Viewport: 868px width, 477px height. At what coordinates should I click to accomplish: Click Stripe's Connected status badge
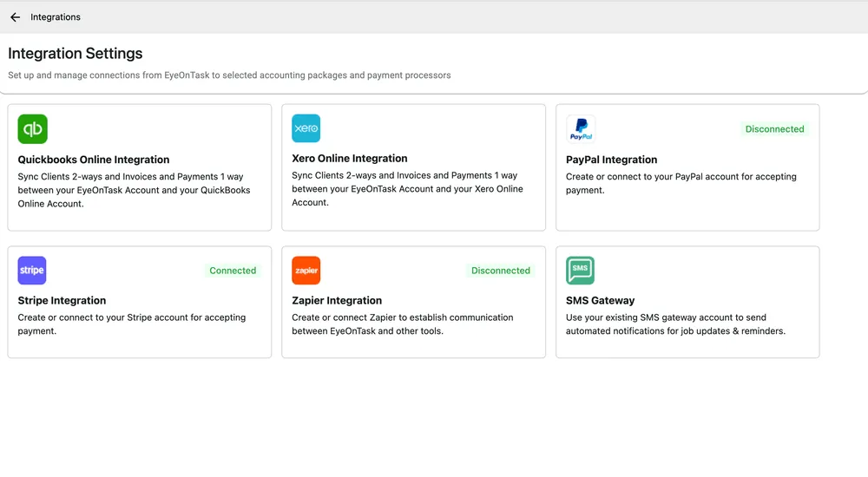coord(233,271)
